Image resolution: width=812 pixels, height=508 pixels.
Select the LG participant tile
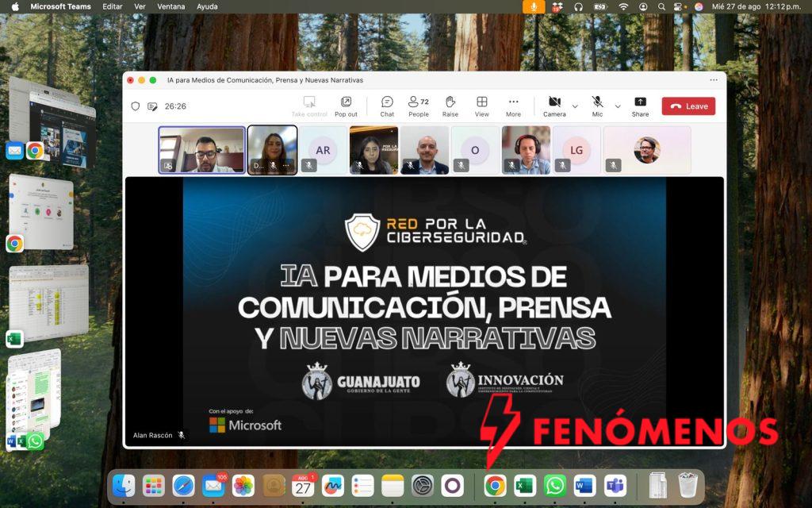pyautogui.click(x=576, y=150)
